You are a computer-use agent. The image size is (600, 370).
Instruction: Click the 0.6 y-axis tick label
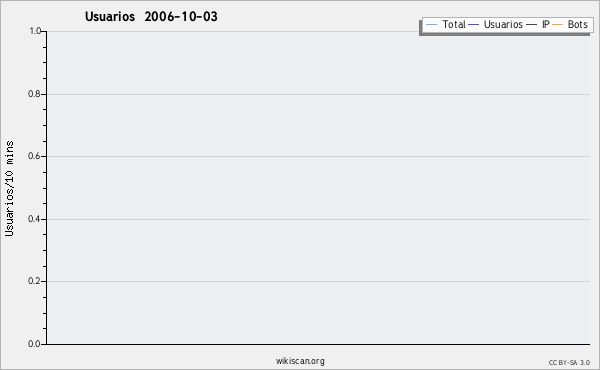pos(34,156)
